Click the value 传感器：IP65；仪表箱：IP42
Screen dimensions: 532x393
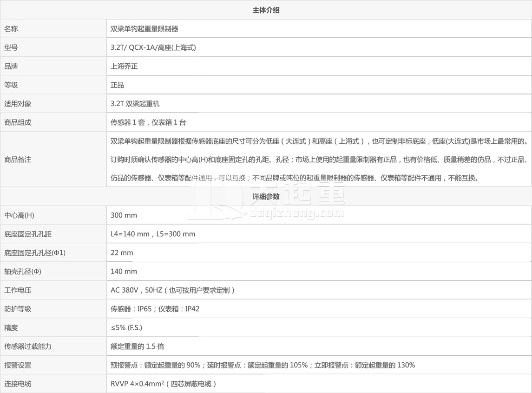point(155,309)
